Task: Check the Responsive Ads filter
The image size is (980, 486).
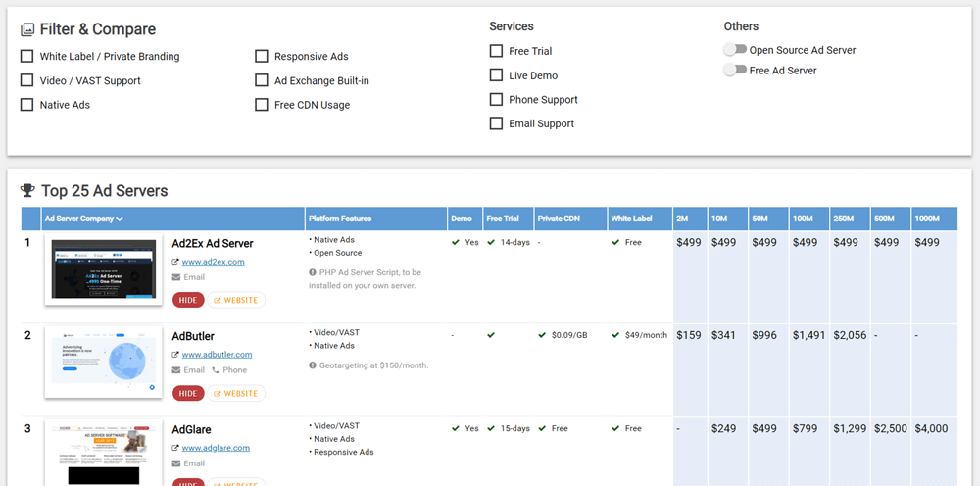Action: pyautogui.click(x=262, y=57)
